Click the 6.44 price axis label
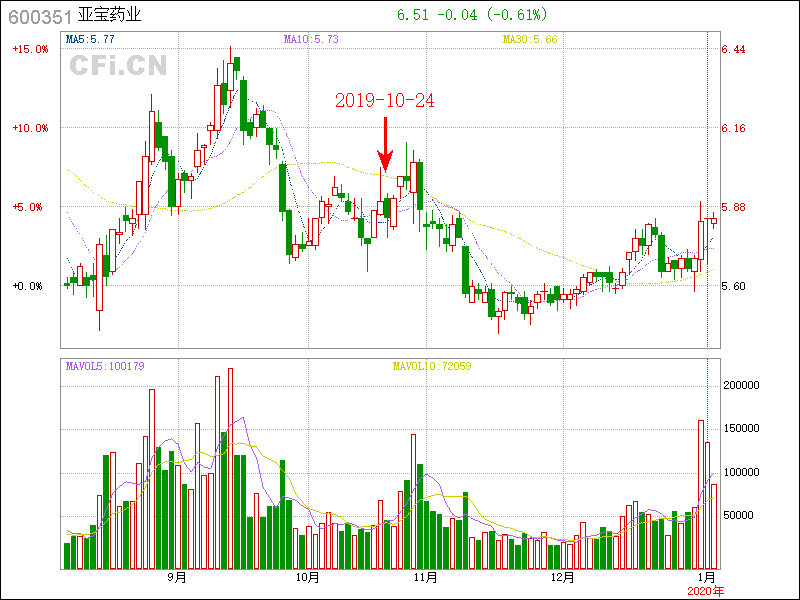The height and width of the screenshot is (600, 800). 734,49
